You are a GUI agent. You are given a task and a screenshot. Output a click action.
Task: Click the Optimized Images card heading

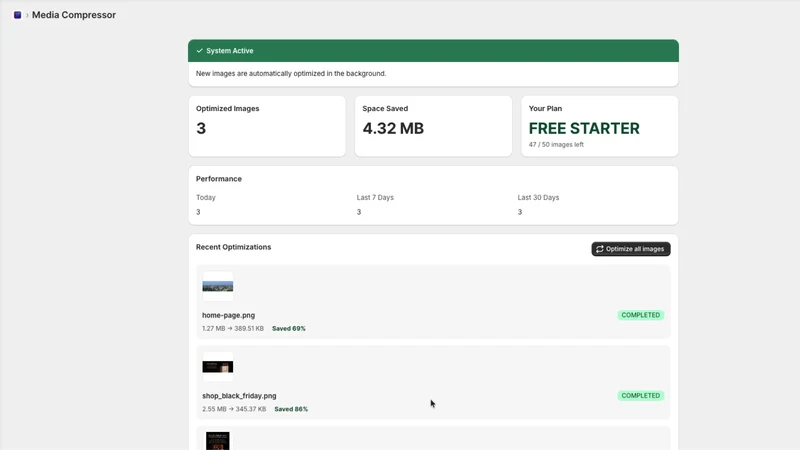click(x=228, y=109)
